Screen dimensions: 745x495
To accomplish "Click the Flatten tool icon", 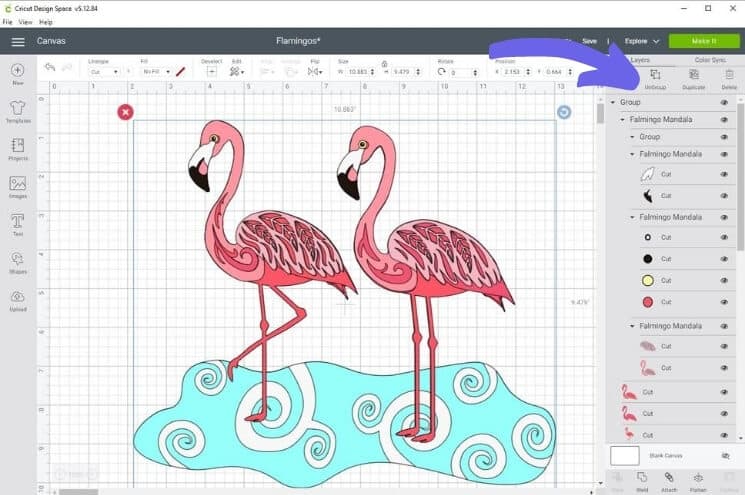I will (698, 477).
